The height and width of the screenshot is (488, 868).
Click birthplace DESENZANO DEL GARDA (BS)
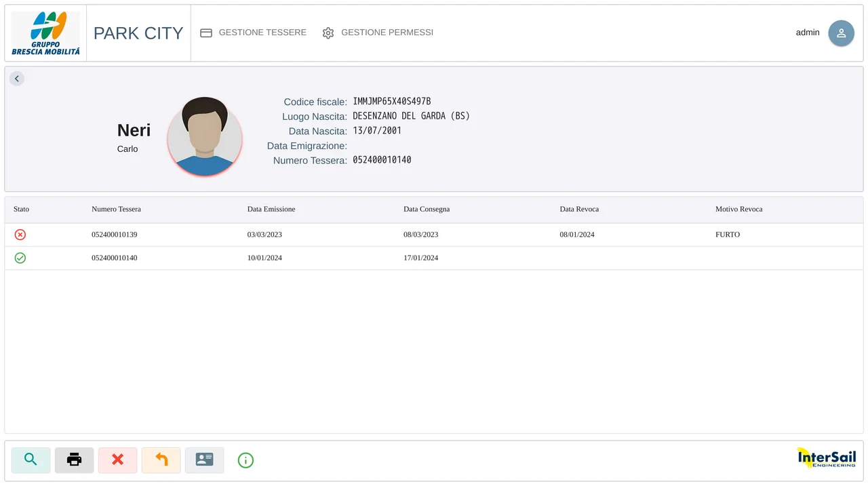coord(412,116)
